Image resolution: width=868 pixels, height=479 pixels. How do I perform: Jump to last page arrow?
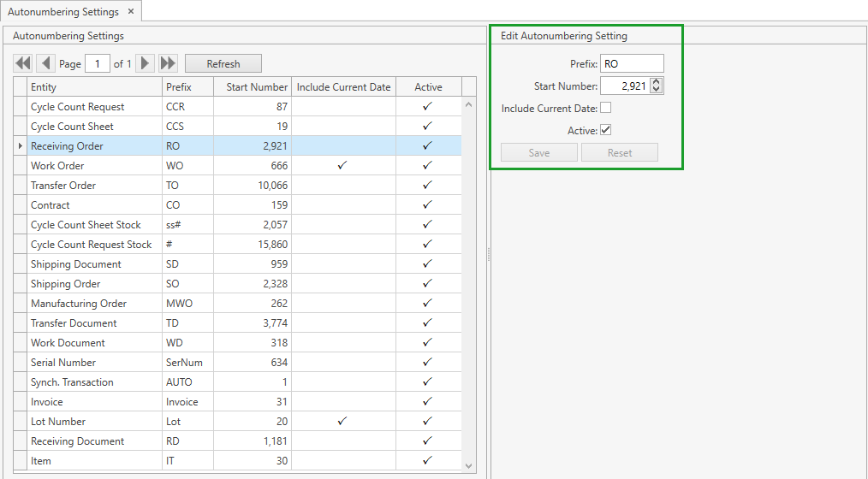168,63
